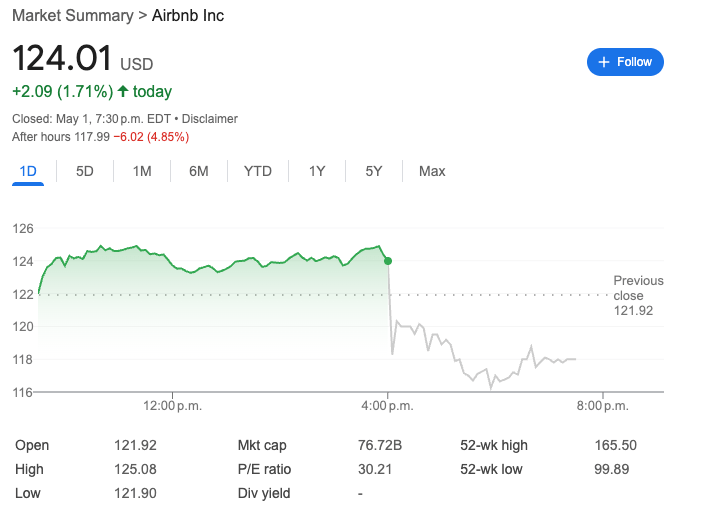
Task: Click the After hours 117.99 price
Action: coord(61,137)
